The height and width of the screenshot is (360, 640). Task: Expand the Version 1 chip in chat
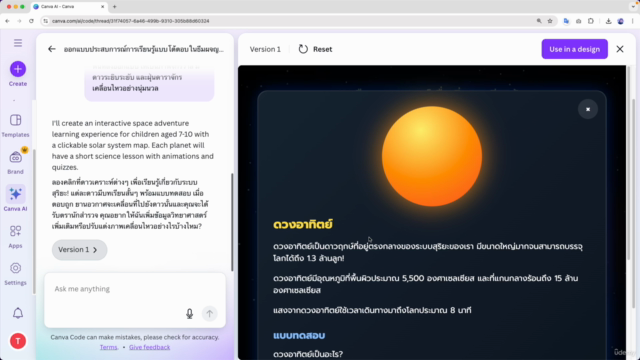point(79,249)
